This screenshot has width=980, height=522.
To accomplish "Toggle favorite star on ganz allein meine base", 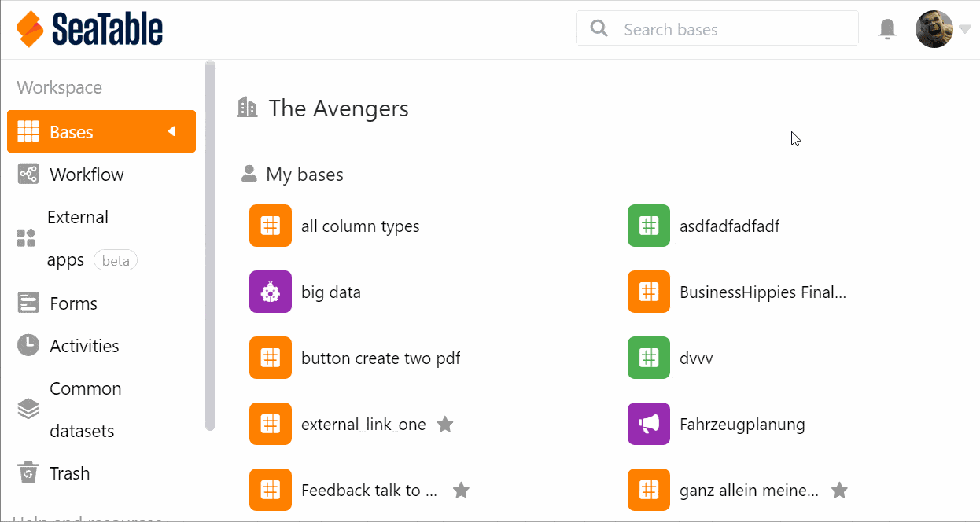I will click(840, 491).
